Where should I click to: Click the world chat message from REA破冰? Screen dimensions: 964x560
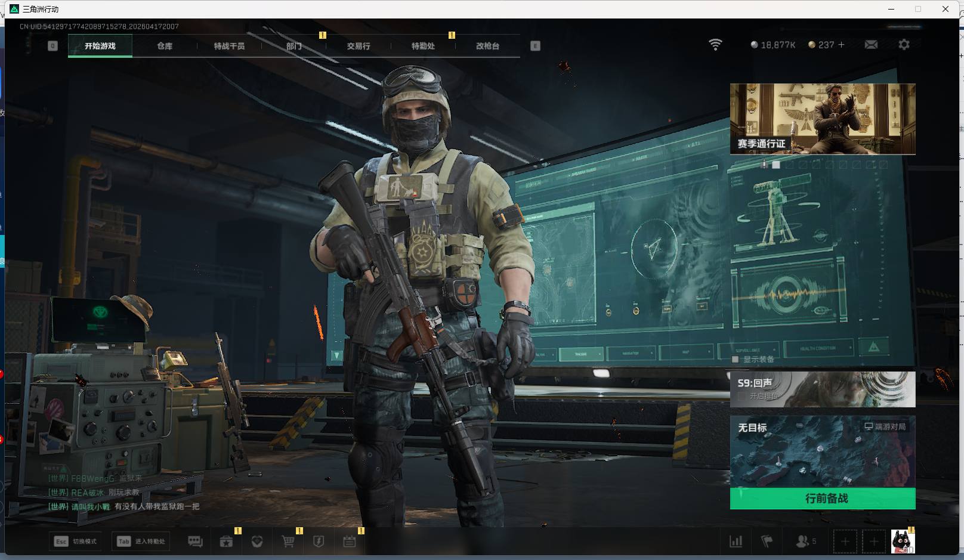pos(94,493)
